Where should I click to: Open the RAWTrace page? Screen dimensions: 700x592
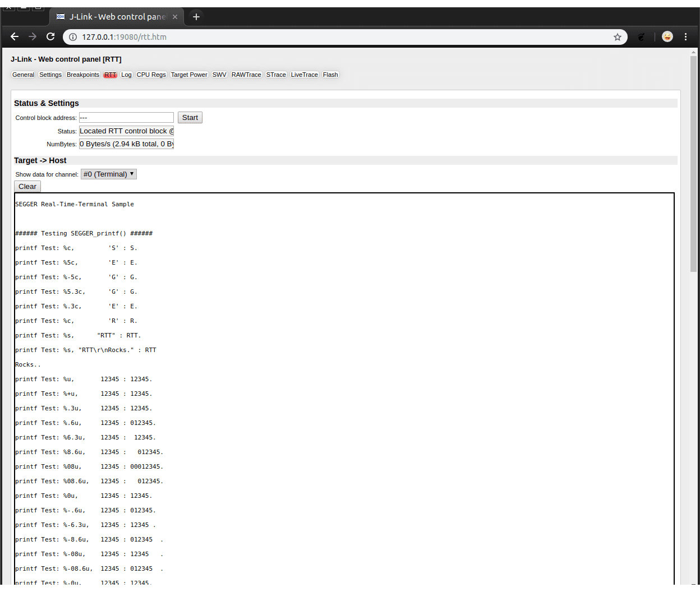pyautogui.click(x=246, y=75)
